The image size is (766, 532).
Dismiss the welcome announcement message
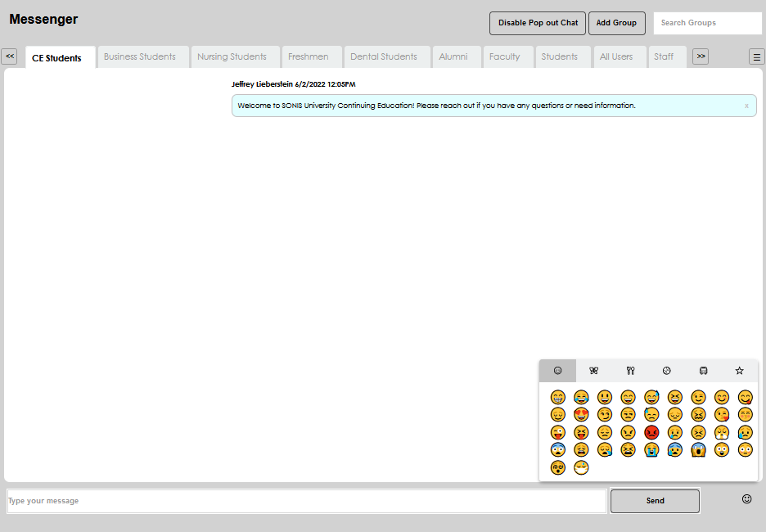pyautogui.click(x=746, y=106)
